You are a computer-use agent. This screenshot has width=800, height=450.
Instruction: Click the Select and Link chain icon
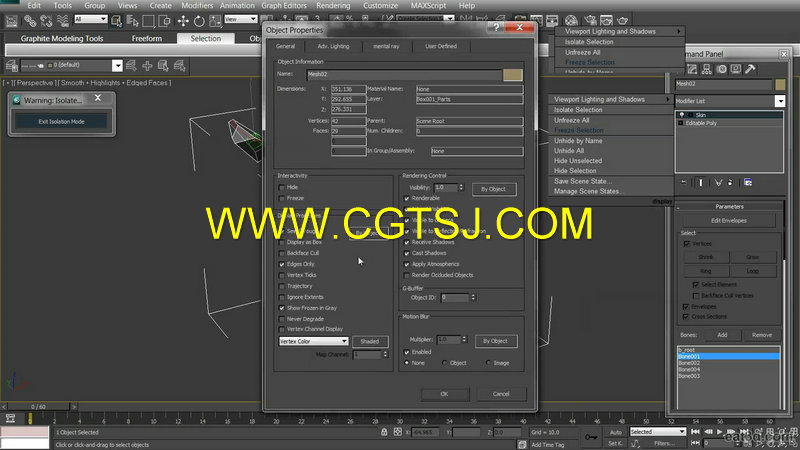(x=30, y=21)
